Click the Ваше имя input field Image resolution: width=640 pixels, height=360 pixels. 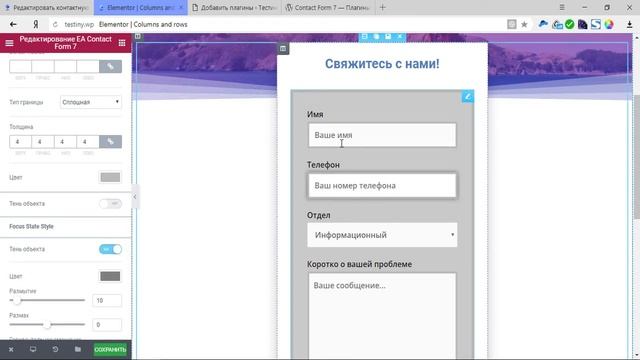coord(382,135)
